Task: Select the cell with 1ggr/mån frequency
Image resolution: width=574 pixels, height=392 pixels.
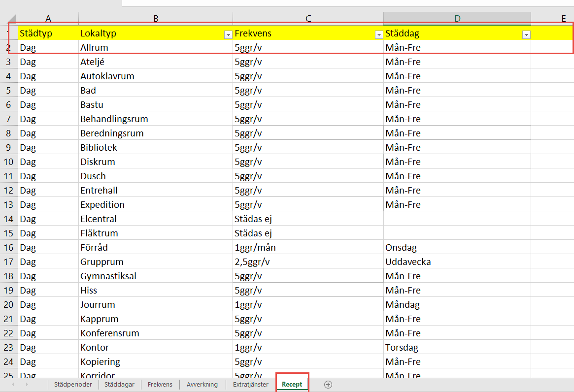Action: pyautogui.click(x=308, y=247)
